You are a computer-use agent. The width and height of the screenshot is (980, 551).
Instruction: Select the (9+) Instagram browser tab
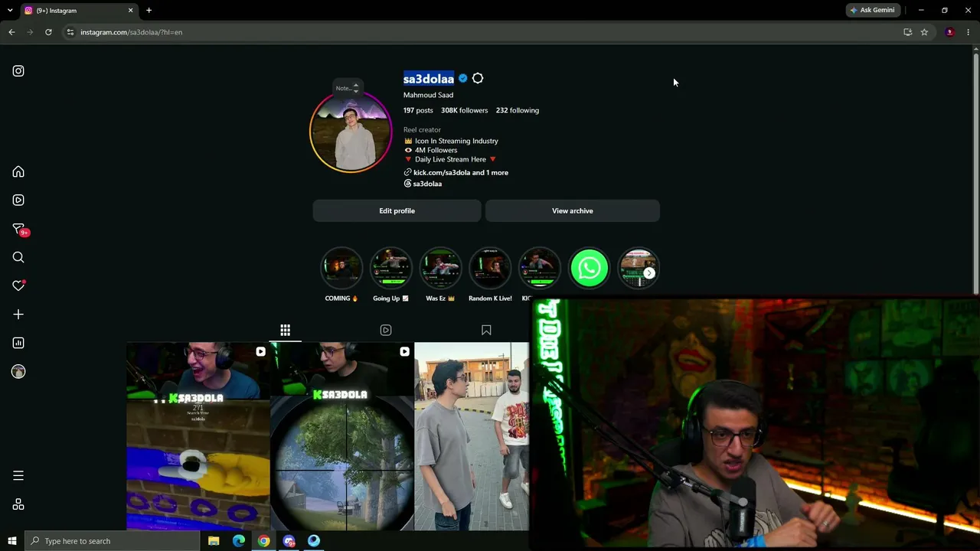[x=79, y=11]
